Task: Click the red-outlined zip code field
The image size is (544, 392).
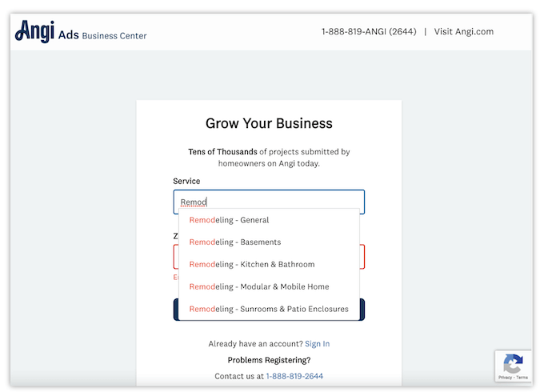Action: (362, 257)
